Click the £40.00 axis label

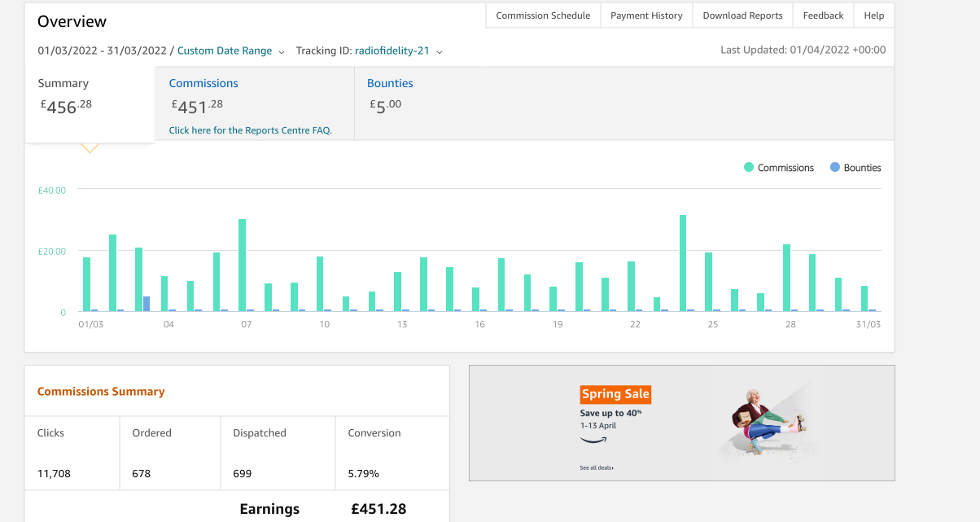51,190
